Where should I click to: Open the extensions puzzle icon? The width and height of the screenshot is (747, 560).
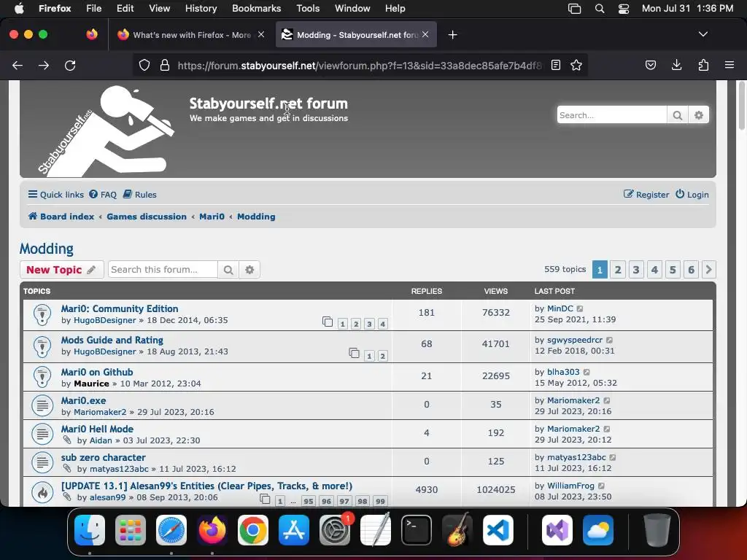point(703,65)
